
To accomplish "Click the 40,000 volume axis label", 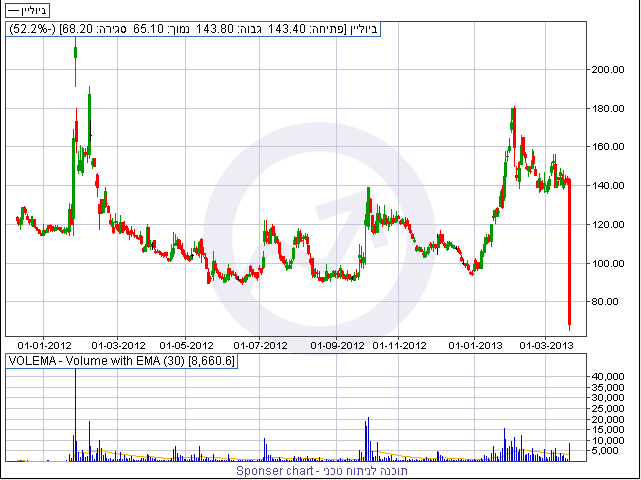I will tap(607, 376).
